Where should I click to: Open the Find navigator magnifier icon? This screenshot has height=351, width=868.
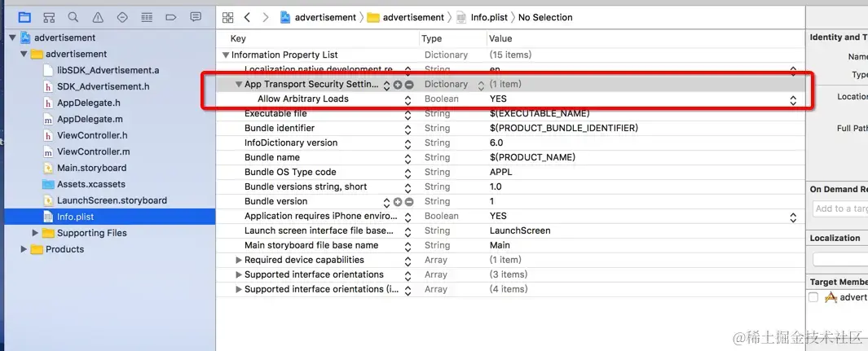(73, 17)
